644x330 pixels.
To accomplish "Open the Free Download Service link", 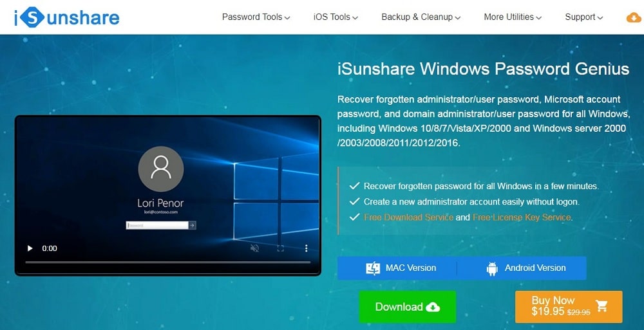I will [409, 217].
